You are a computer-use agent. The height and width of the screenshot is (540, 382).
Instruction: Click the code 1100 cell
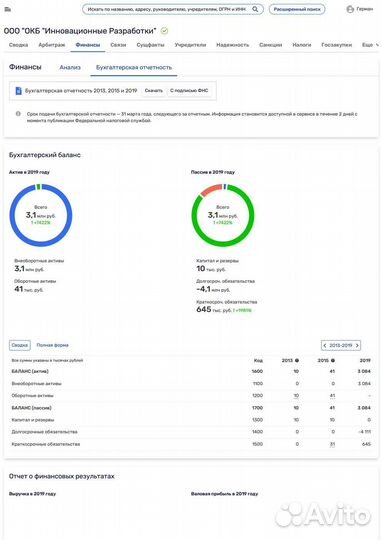(x=257, y=383)
